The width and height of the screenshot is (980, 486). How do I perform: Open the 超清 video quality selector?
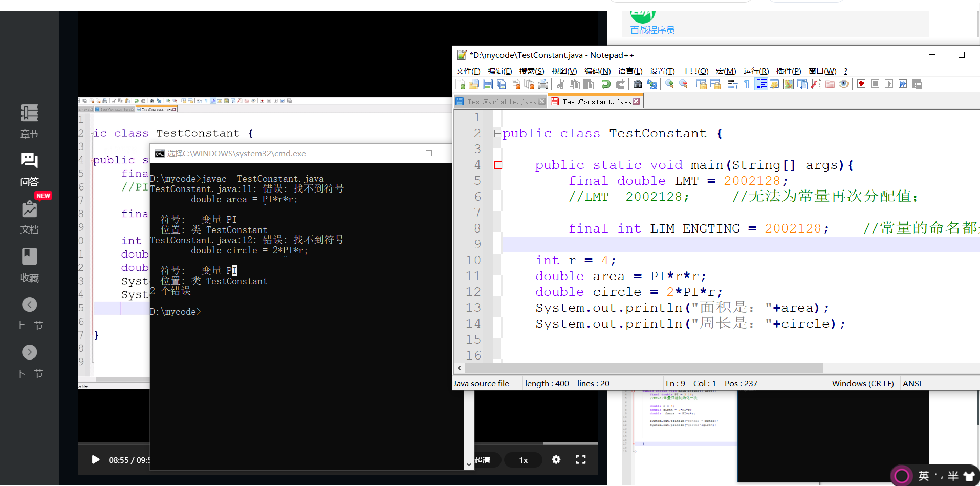point(482,460)
